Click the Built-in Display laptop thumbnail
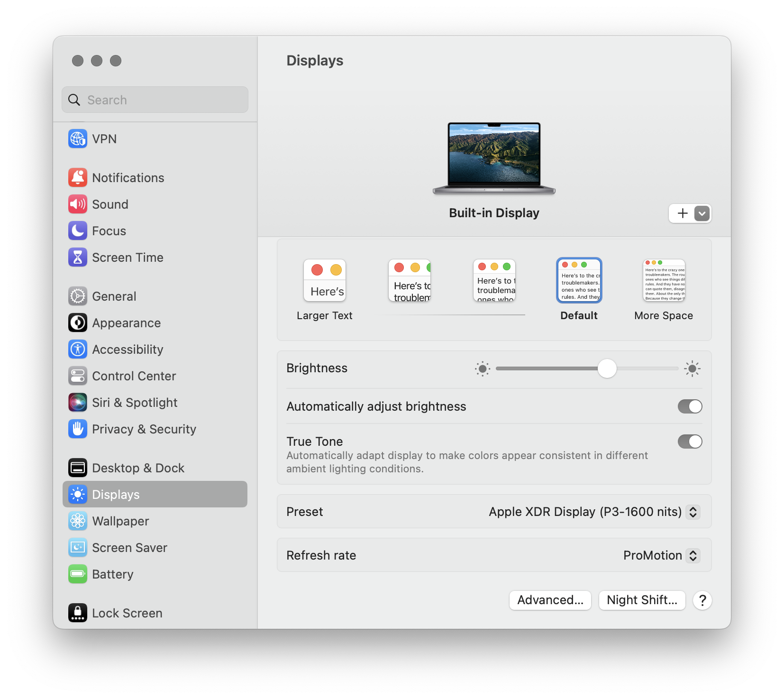Image resolution: width=784 pixels, height=699 pixels. click(x=494, y=158)
